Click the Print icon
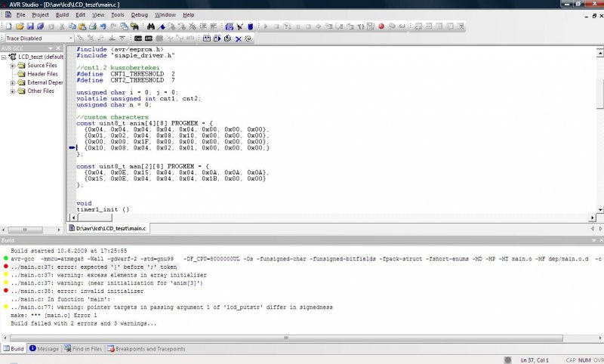The height and width of the screenshot is (364, 604). click(x=92, y=26)
